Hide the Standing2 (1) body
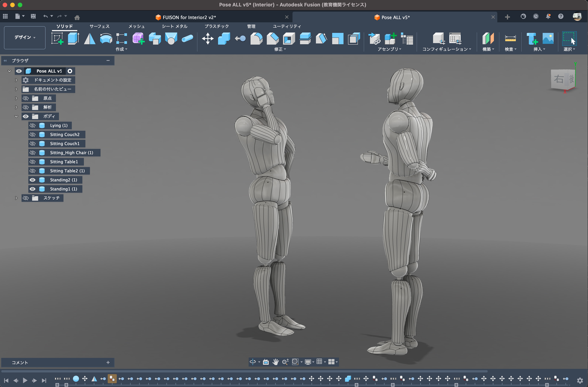The height and width of the screenshot is (387, 588). [32, 180]
